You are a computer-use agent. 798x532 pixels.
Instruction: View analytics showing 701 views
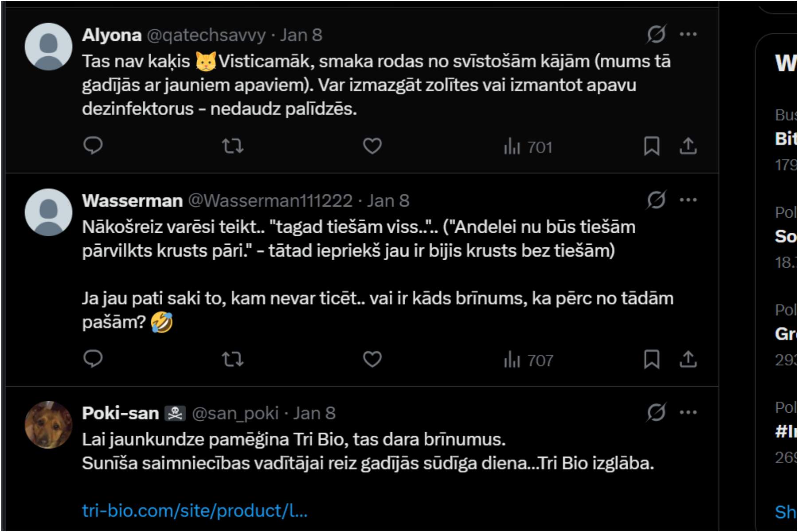(x=528, y=147)
